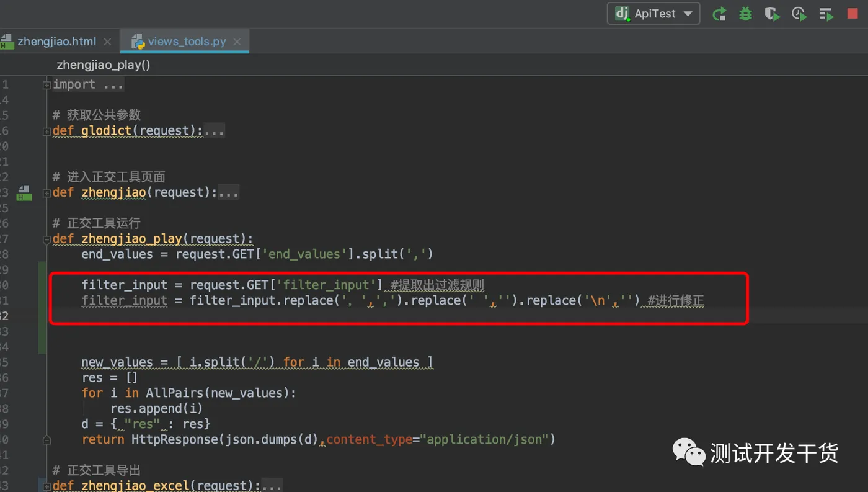This screenshot has width=868, height=492.
Task: Click the new_values list comprehension line
Action: pos(257,362)
